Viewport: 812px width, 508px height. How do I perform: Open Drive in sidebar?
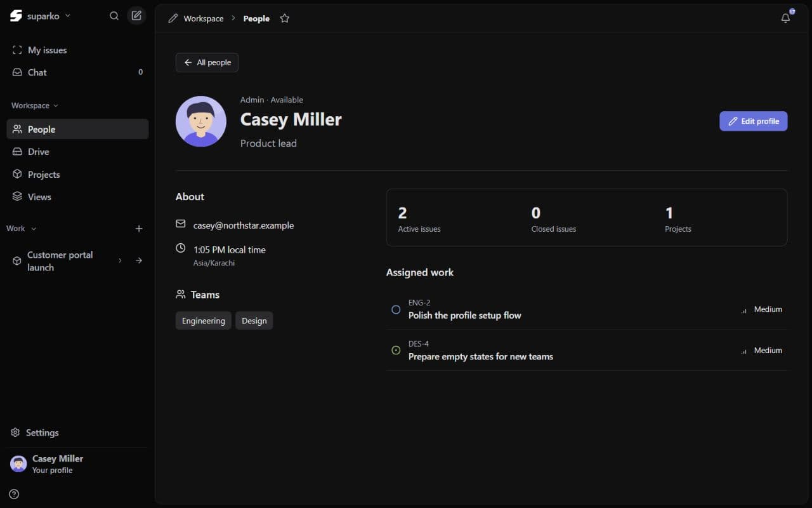[77, 152]
